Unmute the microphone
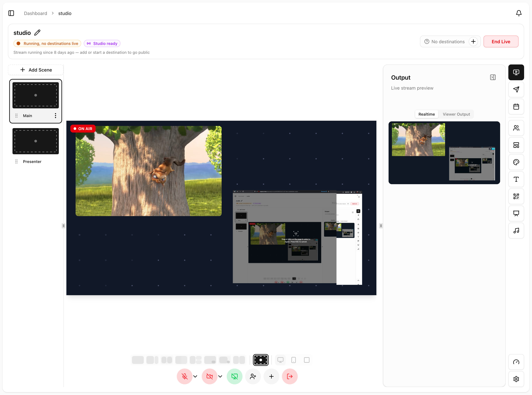 184,376
